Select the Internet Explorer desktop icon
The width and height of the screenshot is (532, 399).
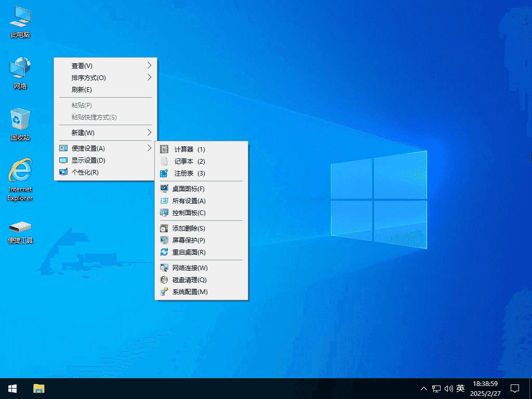tap(20, 180)
